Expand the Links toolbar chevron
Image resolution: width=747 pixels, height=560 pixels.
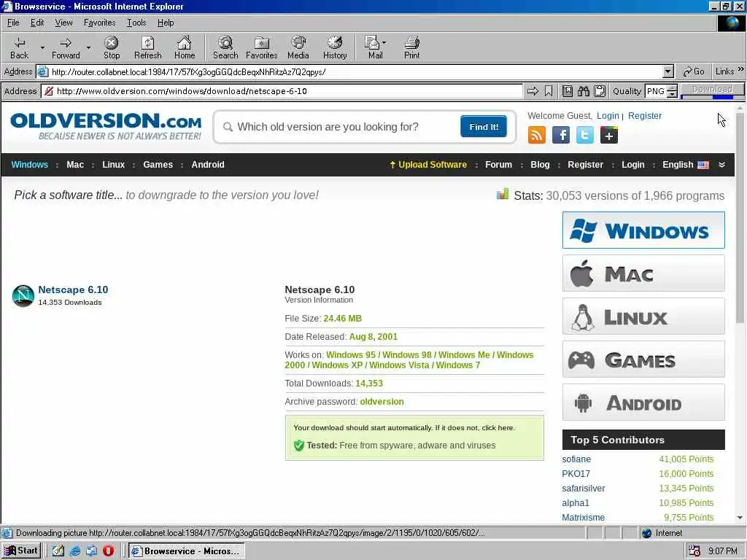point(741,69)
